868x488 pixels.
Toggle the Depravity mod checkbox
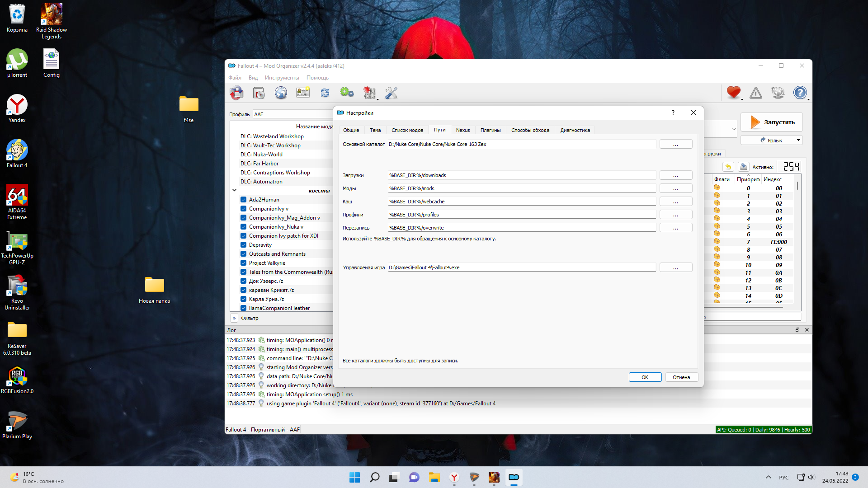click(x=243, y=245)
